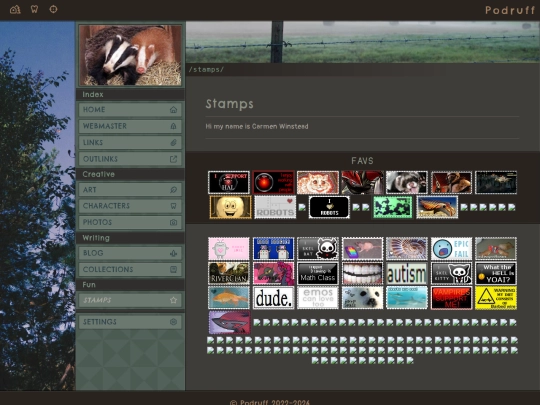
Task: Click the tooth icon in the top bar
Action: (x=34, y=9)
